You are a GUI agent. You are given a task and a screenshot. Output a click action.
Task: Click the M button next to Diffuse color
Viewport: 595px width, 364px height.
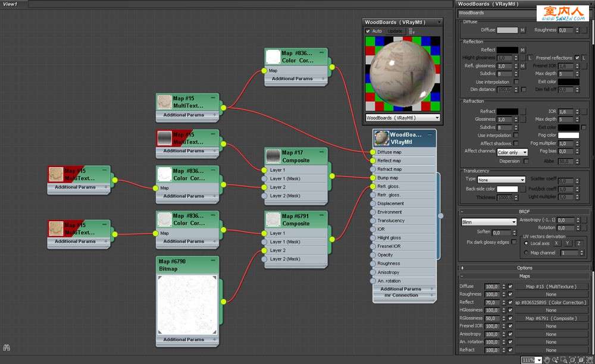522,30
